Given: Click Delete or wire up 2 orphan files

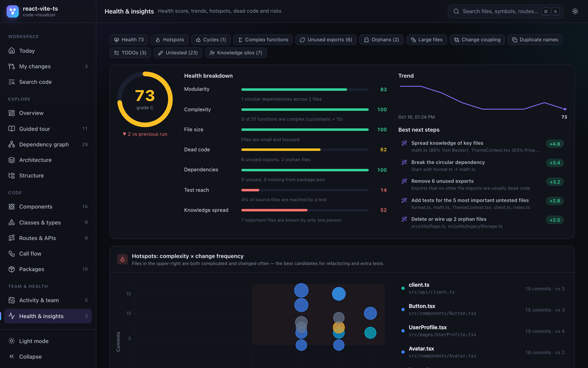Looking at the screenshot, I should 482,222.
